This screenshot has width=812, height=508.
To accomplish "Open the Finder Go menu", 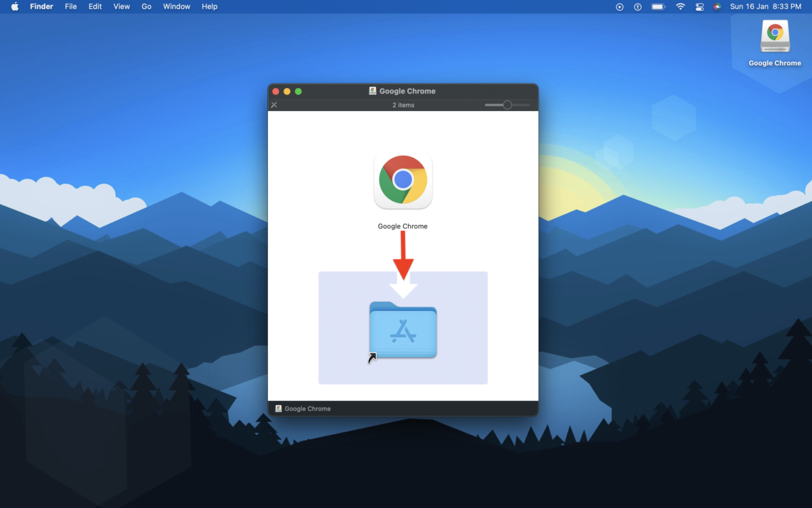I will coord(146,7).
